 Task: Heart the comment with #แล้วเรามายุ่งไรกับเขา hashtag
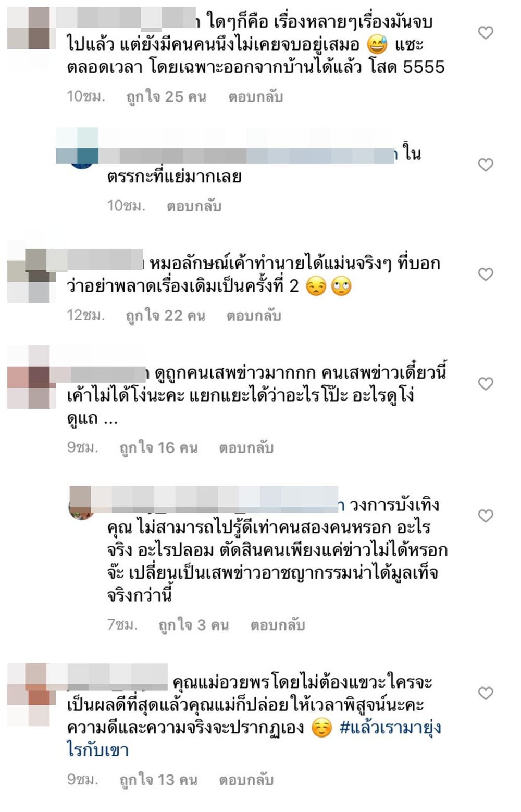pos(486,693)
